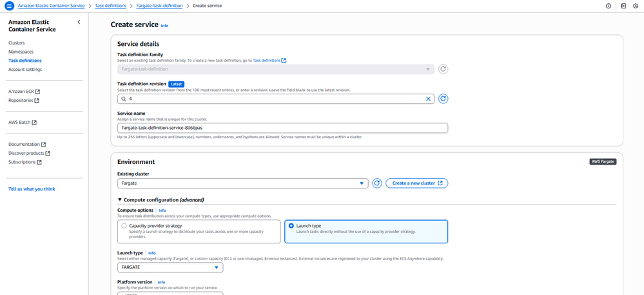Image resolution: width=644 pixels, height=295 pixels.
Task: Collapse the Compute configuration section
Action: [x=120, y=200]
